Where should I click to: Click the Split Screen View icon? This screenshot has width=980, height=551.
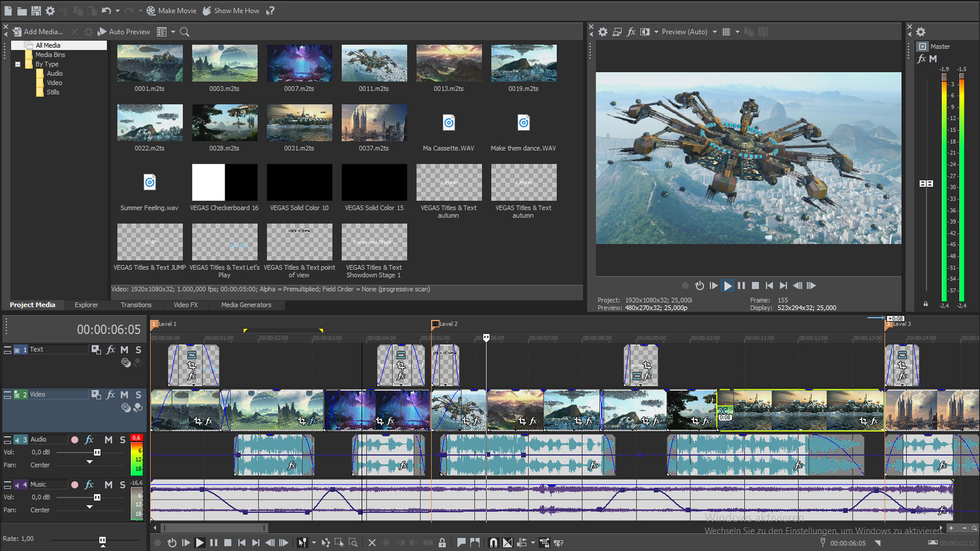[x=645, y=32]
